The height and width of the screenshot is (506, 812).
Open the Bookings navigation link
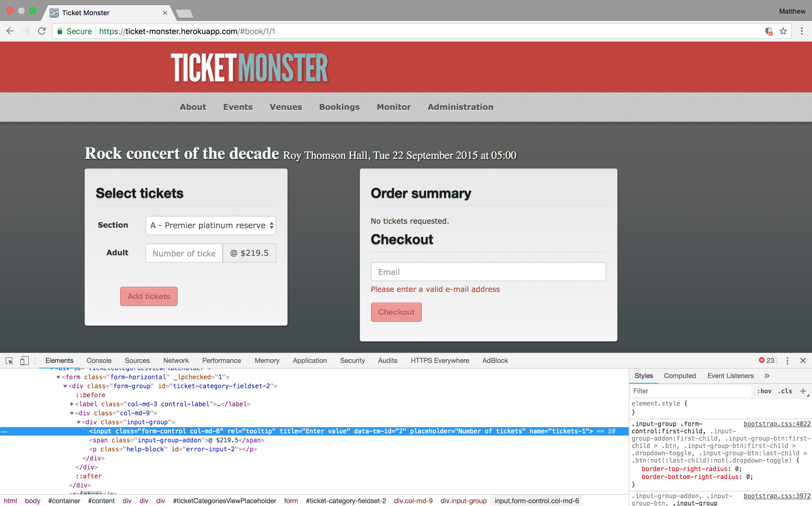point(339,107)
